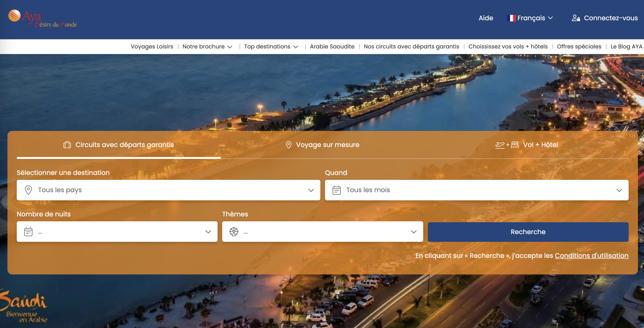Expand the Notre brochure menu chevron
Image resolution: width=644 pixels, height=328 pixels.
(x=230, y=47)
